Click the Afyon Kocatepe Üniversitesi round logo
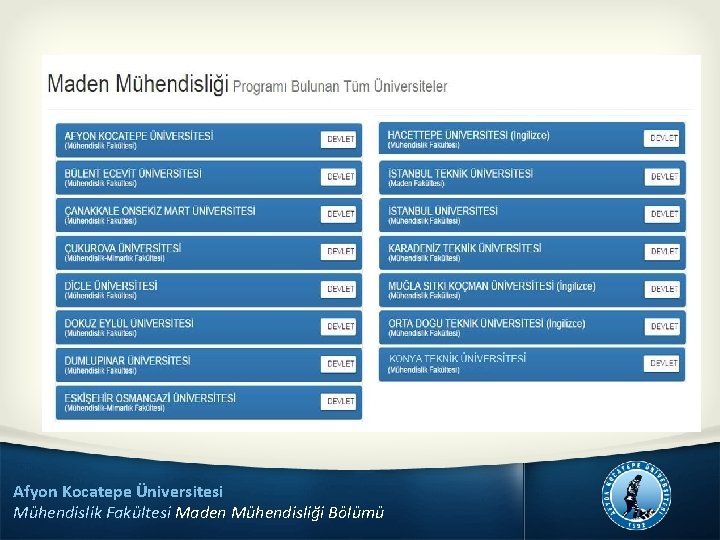This screenshot has height=540, width=720. point(636,496)
